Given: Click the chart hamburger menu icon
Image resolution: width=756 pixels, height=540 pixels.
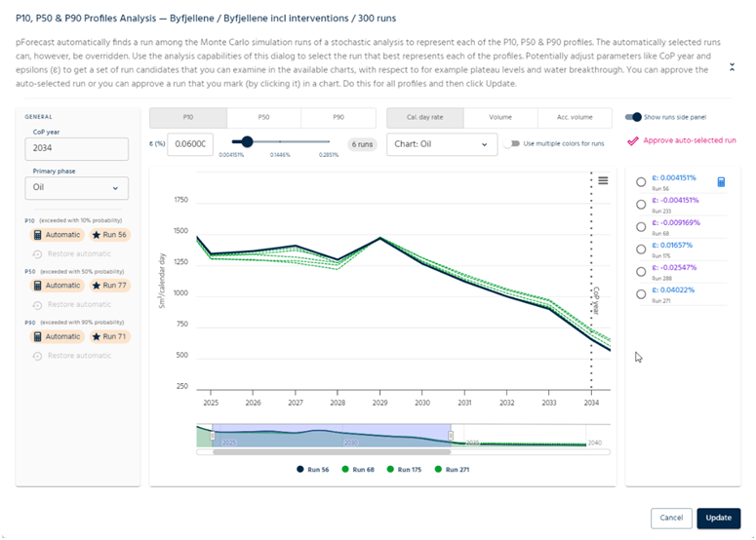Looking at the screenshot, I should [603, 180].
